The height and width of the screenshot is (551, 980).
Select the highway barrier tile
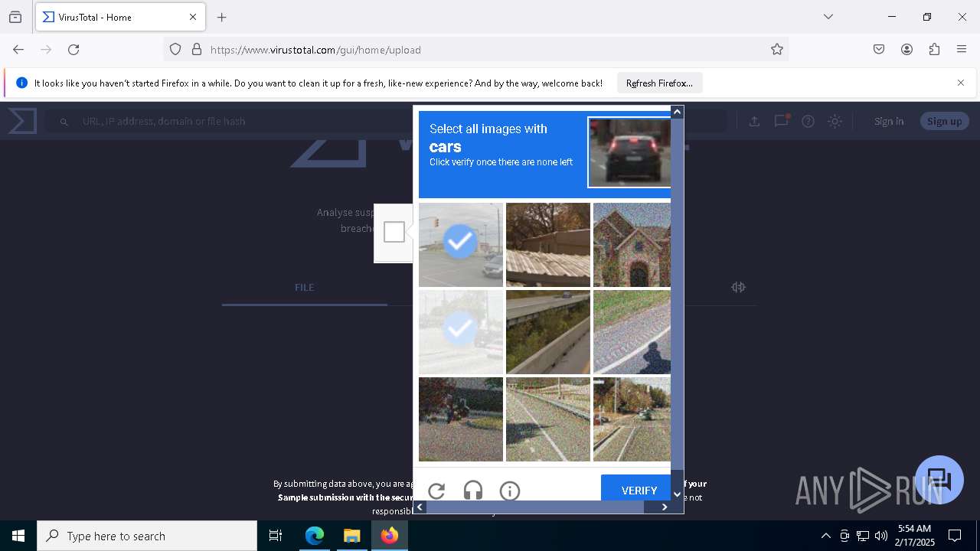point(548,332)
